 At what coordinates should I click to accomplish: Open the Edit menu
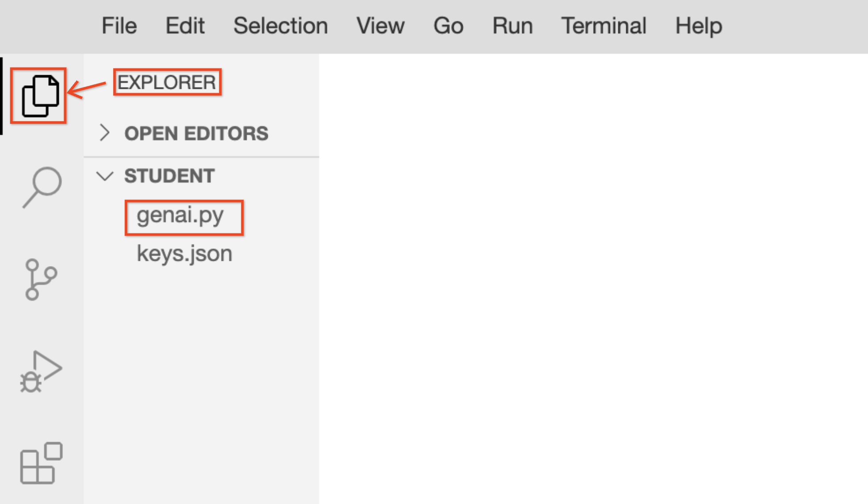185,26
